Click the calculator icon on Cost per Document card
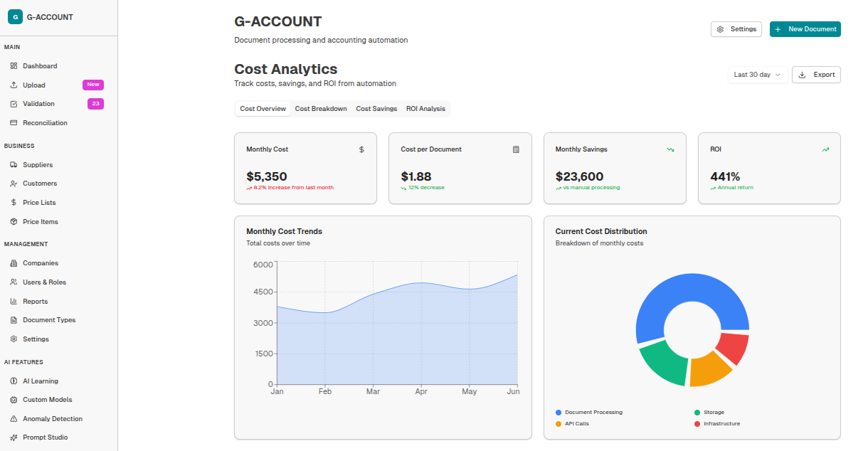 click(x=516, y=149)
